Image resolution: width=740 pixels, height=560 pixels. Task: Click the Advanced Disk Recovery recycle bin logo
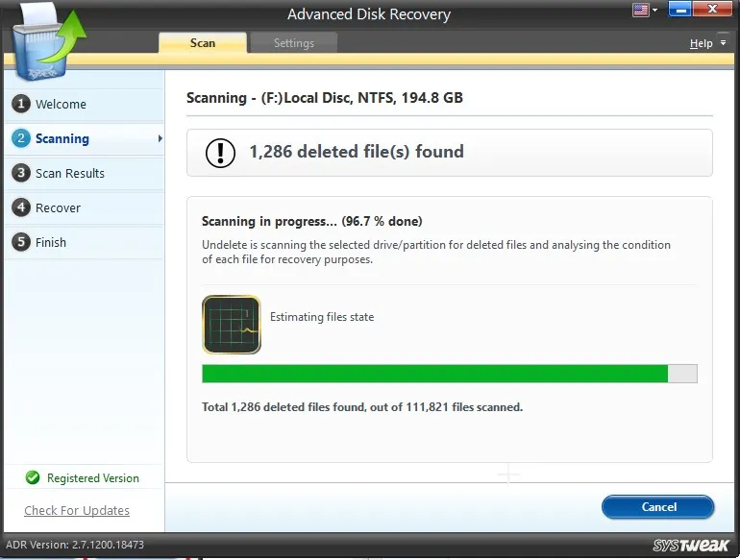tap(49, 43)
